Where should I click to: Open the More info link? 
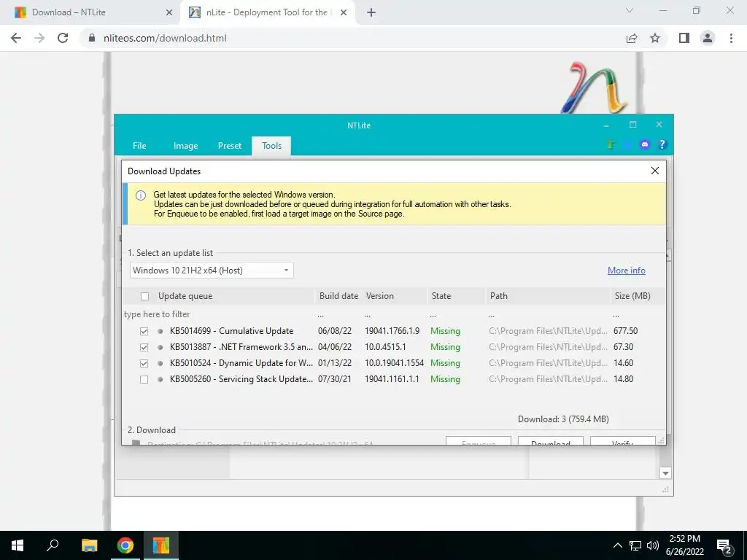[x=627, y=270]
